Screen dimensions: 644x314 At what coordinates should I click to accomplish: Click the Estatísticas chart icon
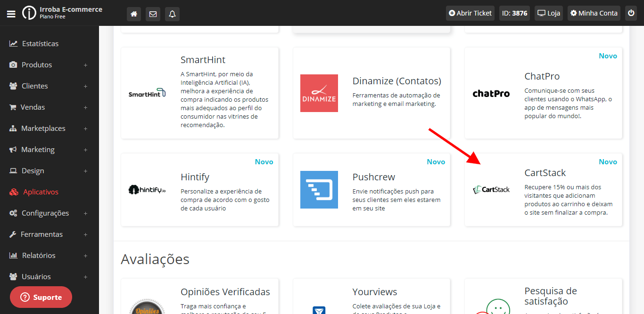[x=13, y=44]
